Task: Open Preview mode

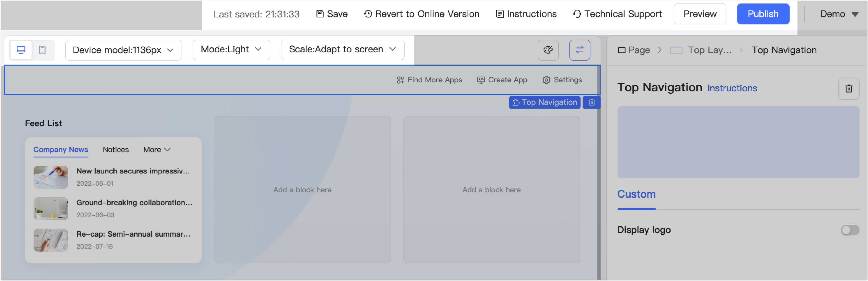Action: click(x=700, y=14)
